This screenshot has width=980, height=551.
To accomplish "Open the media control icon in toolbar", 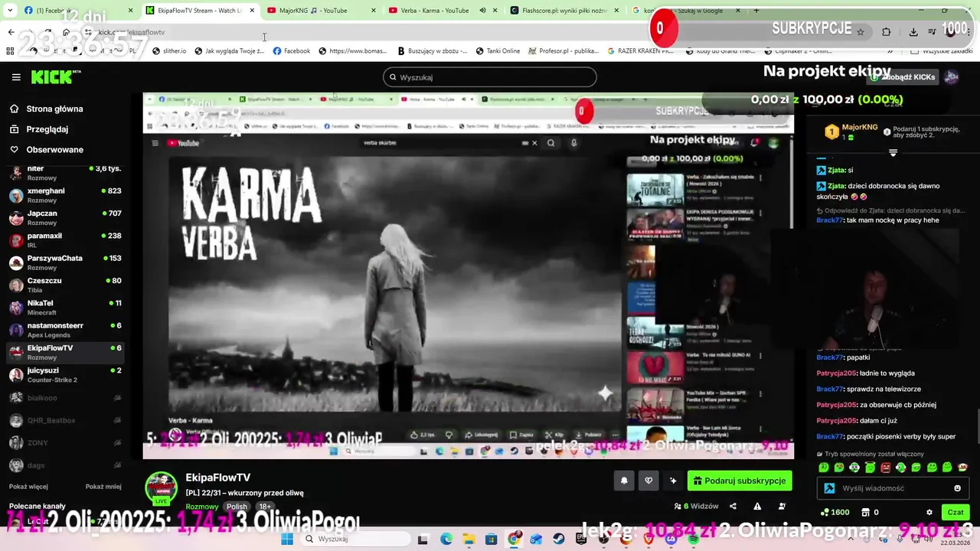I will [933, 32].
